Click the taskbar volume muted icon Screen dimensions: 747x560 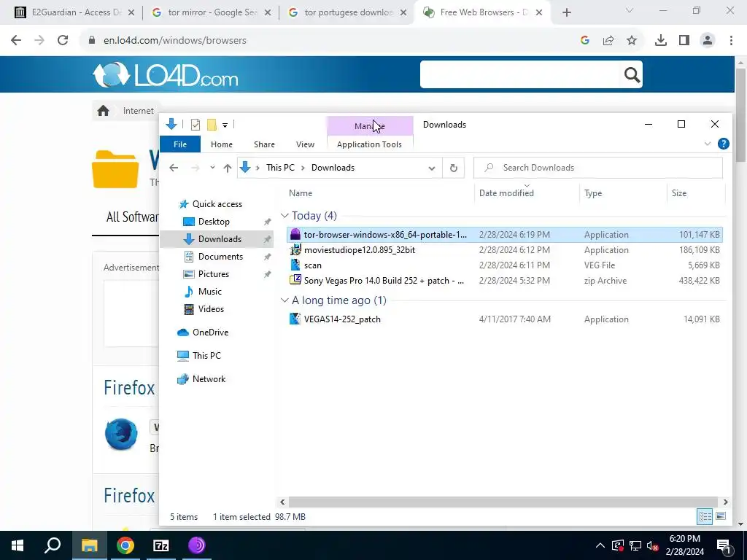click(652, 545)
